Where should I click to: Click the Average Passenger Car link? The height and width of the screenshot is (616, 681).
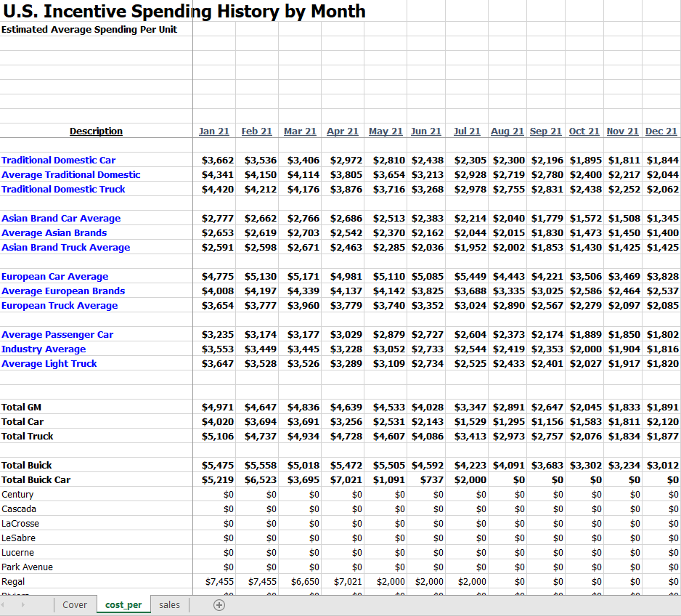(57, 334)
